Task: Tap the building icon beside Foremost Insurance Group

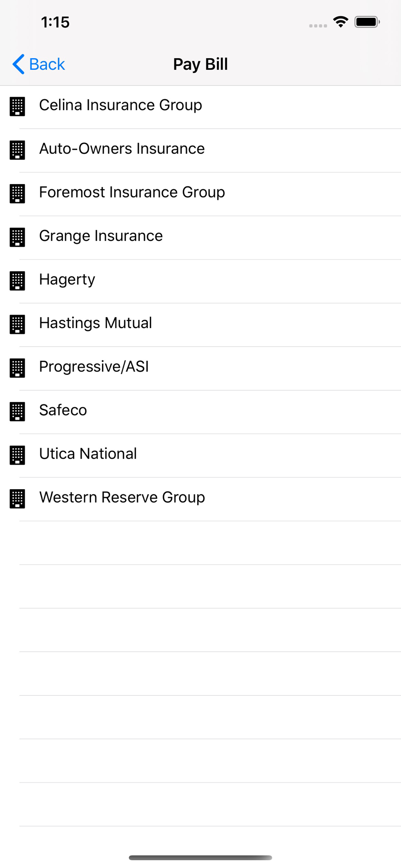Action: (17, 194)
